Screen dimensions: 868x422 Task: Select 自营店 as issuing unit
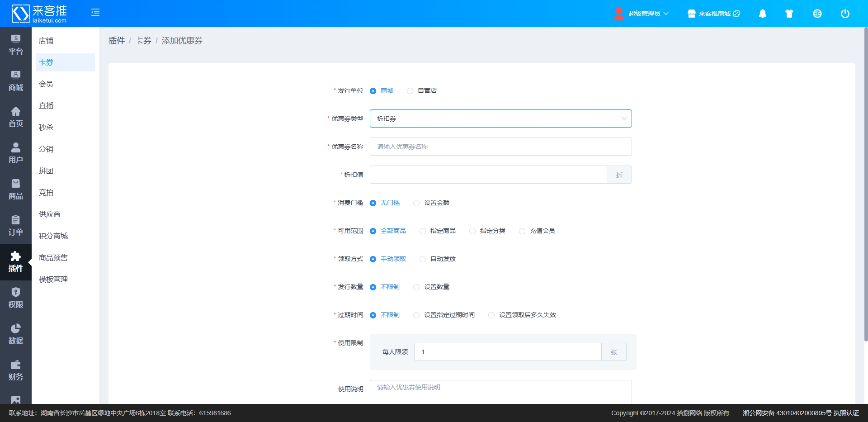point(410,91)
